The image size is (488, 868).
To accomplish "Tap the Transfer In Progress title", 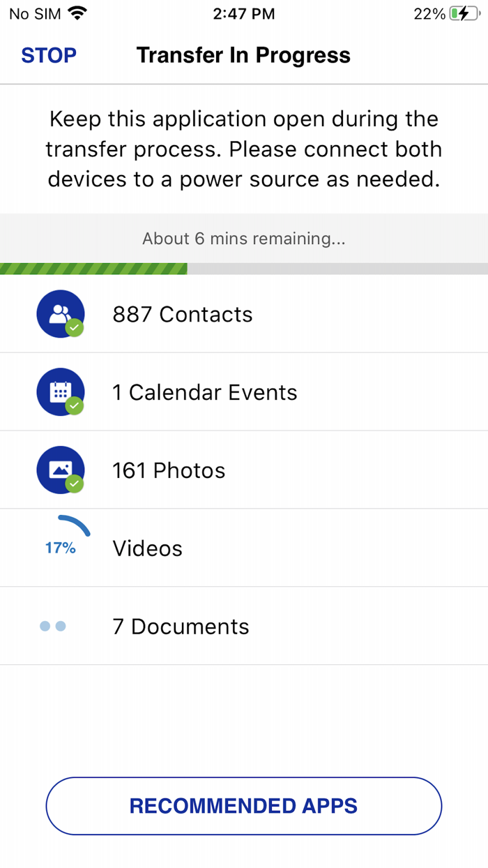I will pyautogui.click(x=243, y=56).
